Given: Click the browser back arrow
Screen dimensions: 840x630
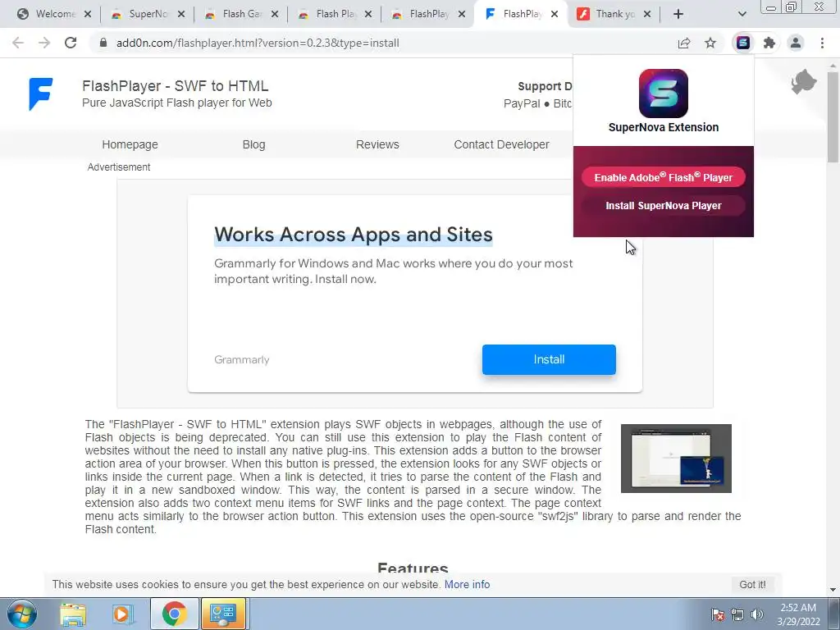Looking at the screenshot, I should tap(18, 43).
